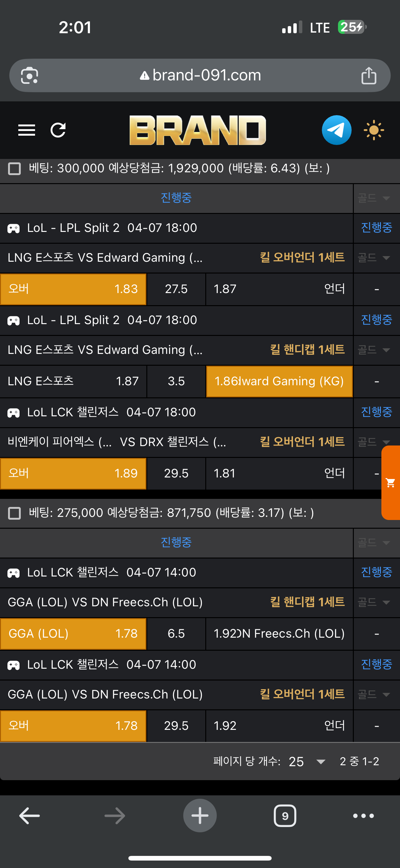Open new browser tab plus button

point(200,816)
